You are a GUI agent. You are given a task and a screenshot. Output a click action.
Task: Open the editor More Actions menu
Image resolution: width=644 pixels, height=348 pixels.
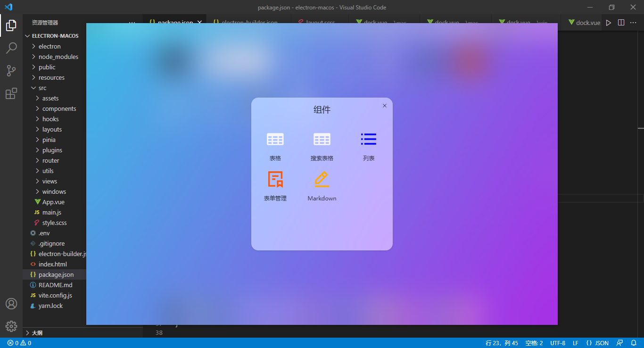pos(633,23)
